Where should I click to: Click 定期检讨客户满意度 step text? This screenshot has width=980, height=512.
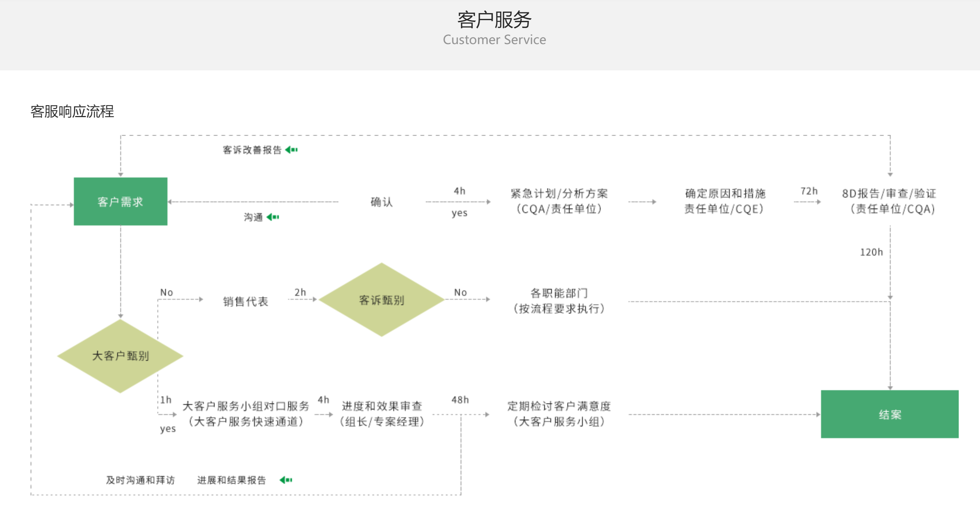(559, 406)
